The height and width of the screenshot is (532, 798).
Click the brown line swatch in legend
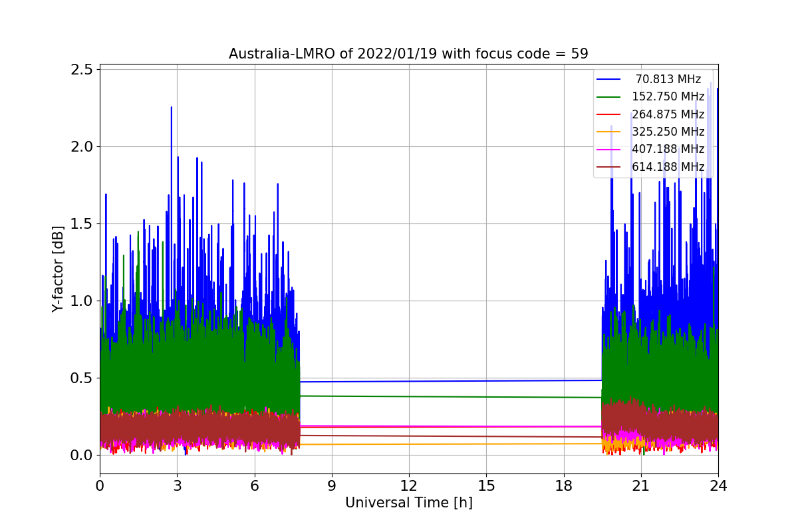click(608, 166)
